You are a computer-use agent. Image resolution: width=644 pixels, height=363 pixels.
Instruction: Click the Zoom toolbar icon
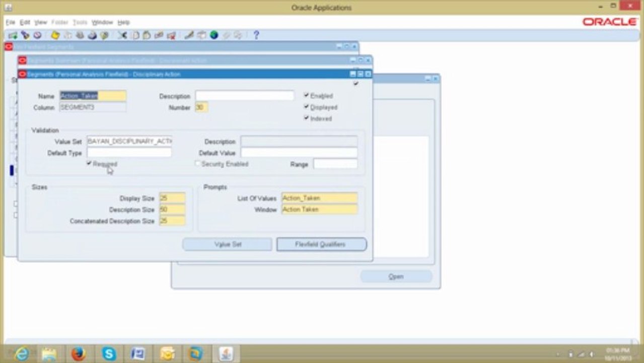coord(201,35)
